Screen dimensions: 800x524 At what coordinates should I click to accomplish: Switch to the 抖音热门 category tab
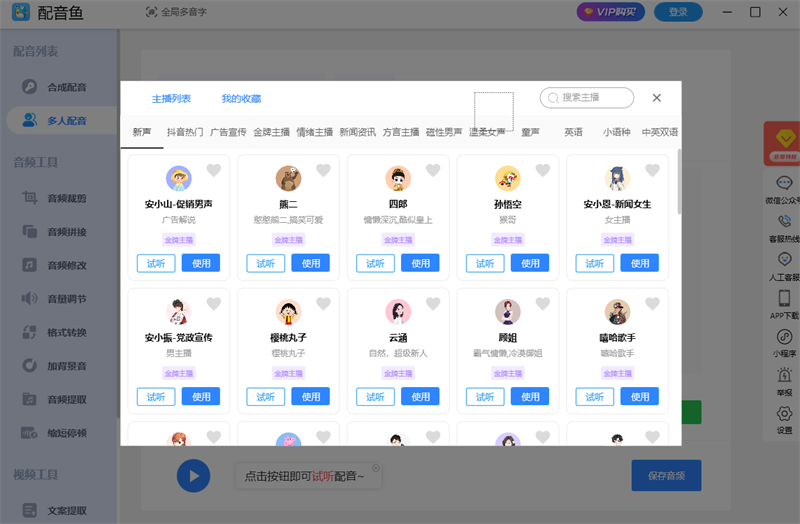185,132
